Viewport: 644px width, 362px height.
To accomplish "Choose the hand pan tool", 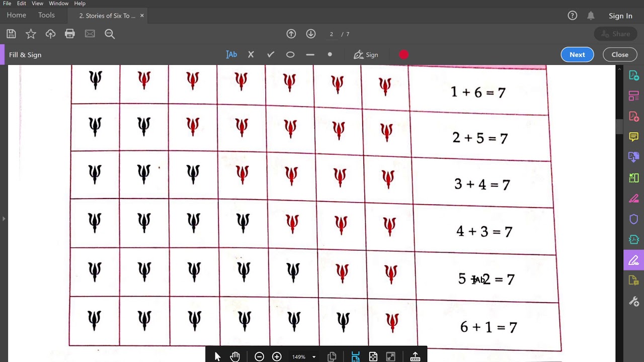I will (235, 356).
